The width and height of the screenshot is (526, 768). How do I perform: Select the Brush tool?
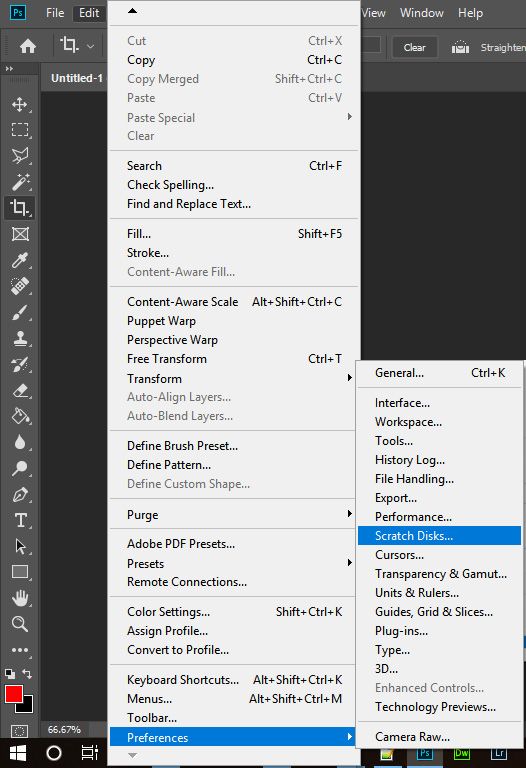coord(20,312)
